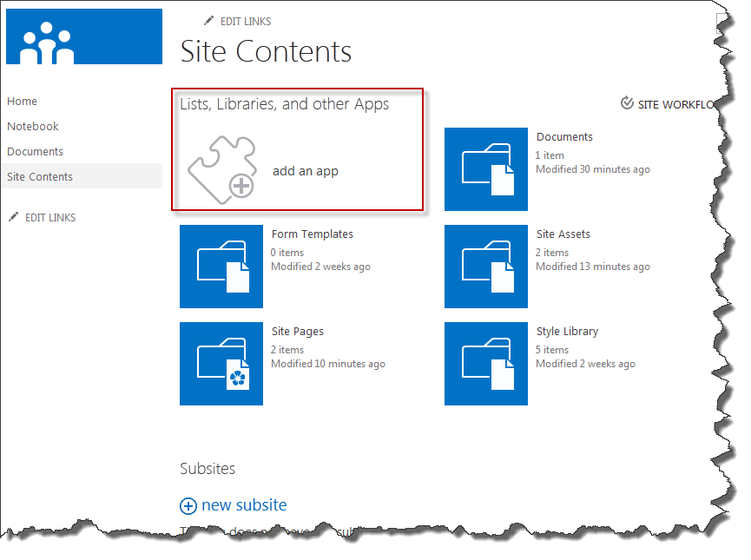Click '5 items' under Style Library
The height and width of the screenshot is (560, 751).
coord(552,350)
